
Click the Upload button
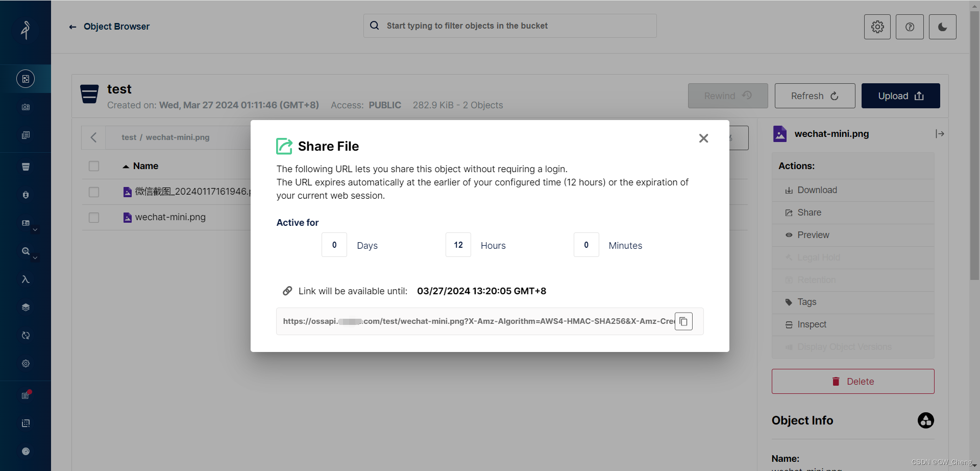click(x=900, y=96)
